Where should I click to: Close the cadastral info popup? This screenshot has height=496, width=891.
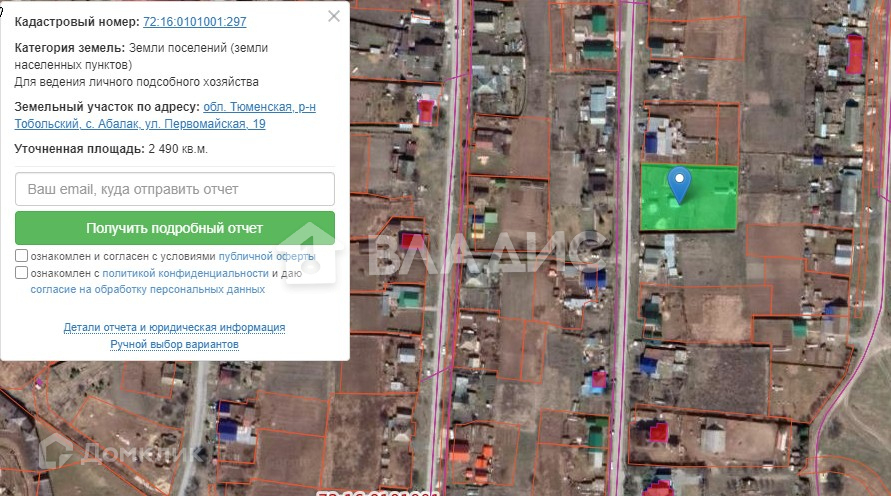coord(334,16)
